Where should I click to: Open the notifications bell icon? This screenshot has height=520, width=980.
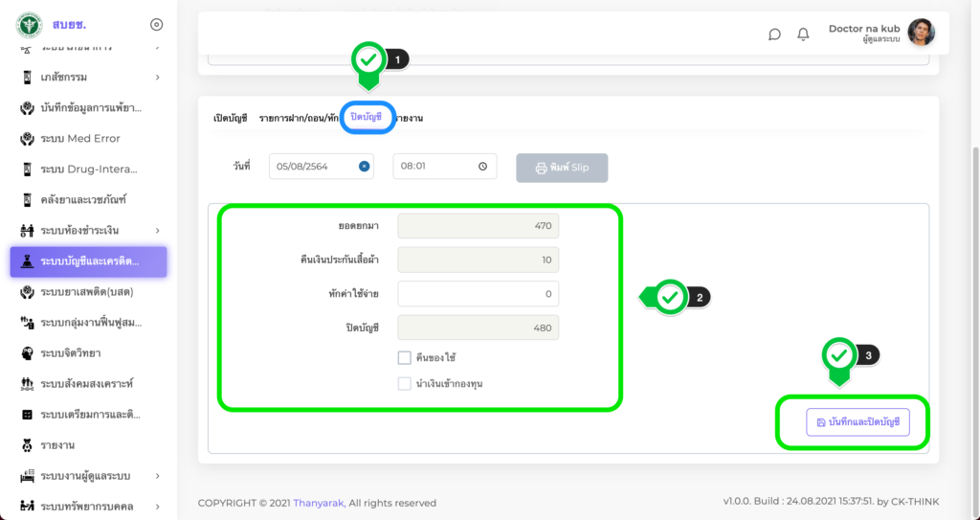[x=803, y=34]
